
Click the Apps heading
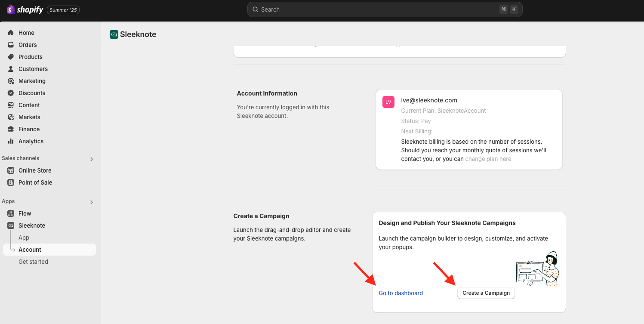coord(8,201)
